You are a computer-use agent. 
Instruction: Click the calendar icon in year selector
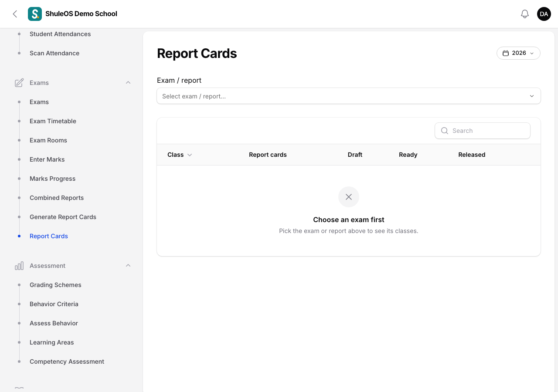click(506, 53)
